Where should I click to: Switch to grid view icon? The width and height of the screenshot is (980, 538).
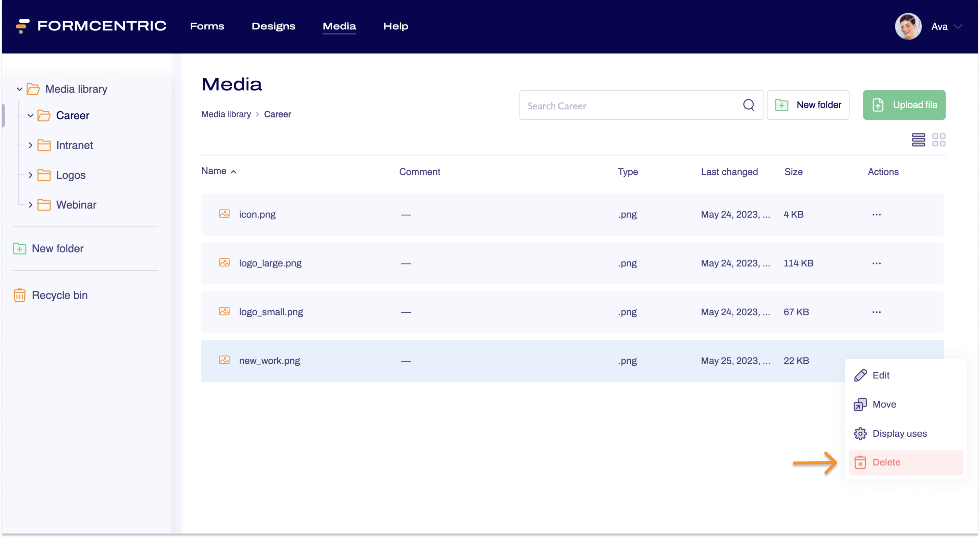click(x=939, y=140)
